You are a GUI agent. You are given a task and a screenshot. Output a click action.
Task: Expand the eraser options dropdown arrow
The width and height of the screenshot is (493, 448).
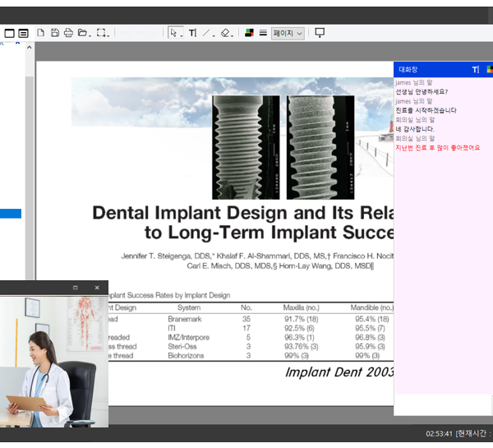(233, 35)
